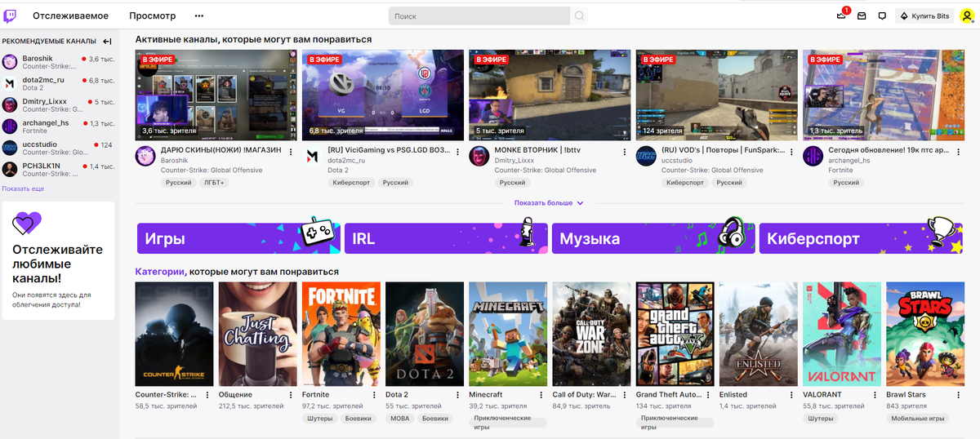Open whispers chat bubble icon
Image resolution: width=980 pixels, height=439 pixels.
(882, 16)
